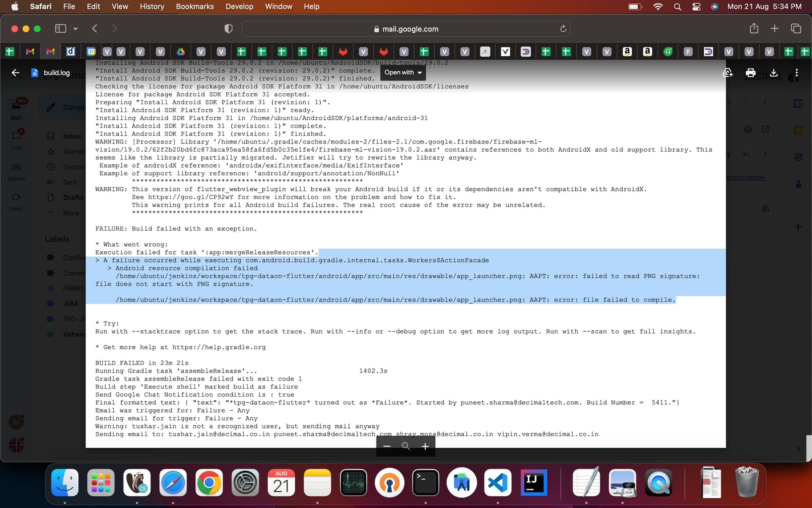Open Gmail Chat section
The height and width of the screenshot is (508, 812).
(x=16, y=141)
